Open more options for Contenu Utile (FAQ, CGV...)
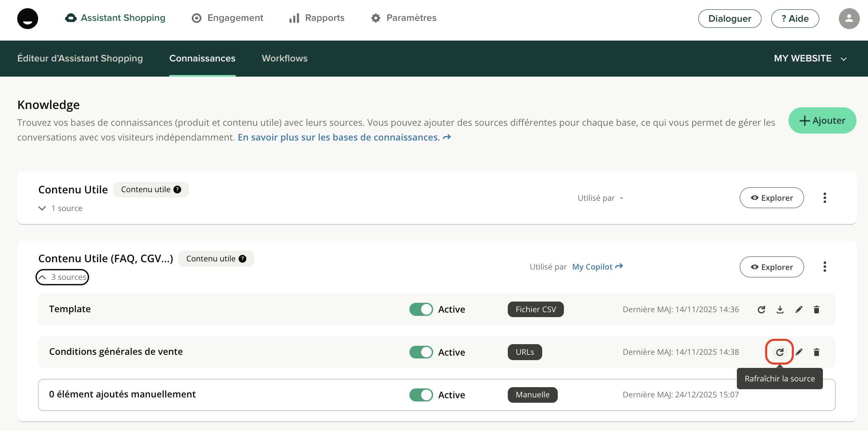Viewport: 868px width, 431px height. point(825,267)
